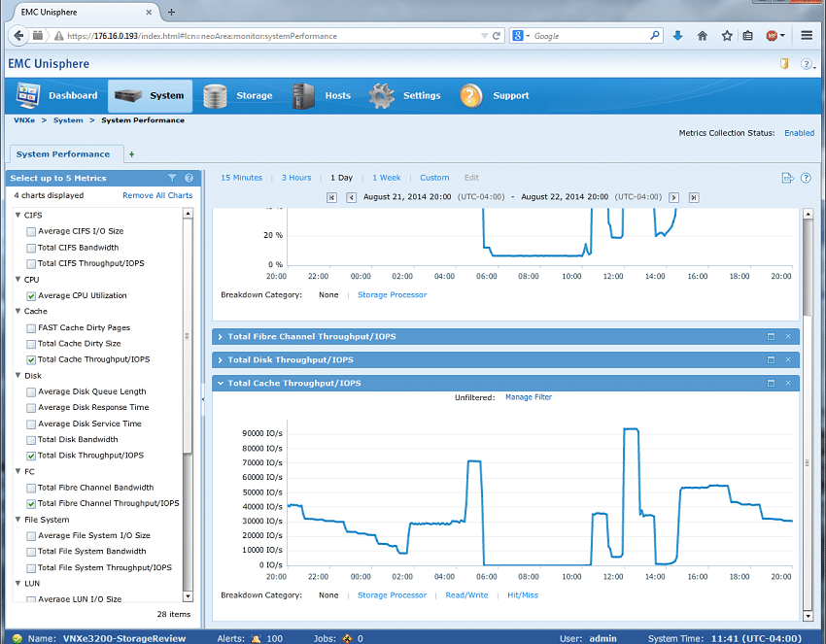Check Average CIFS I/O Size

point(31,232)
